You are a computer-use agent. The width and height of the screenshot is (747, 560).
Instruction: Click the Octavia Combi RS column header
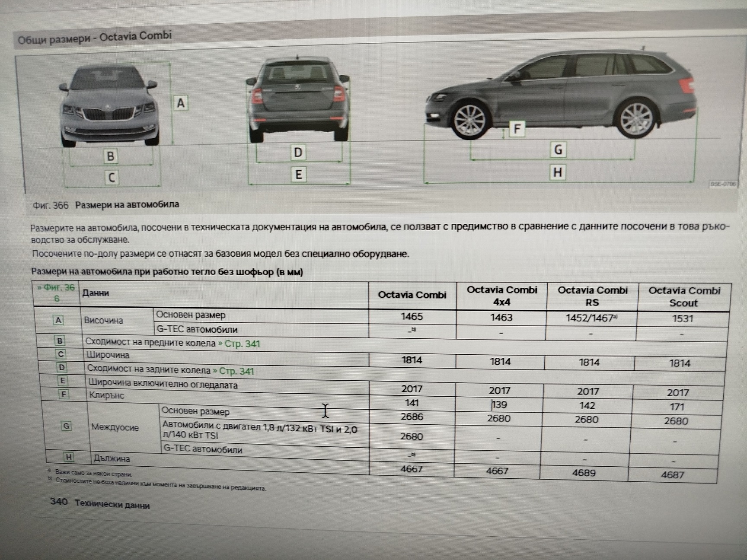592,296
